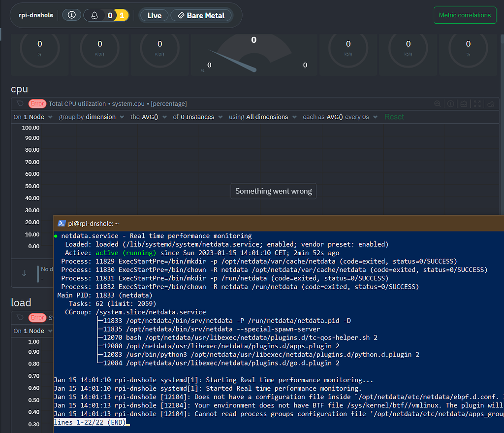504x433 pixels.
Task: Click the drag handle icon on the load chart
Action: pyautogui.click(x=20, y=317)
